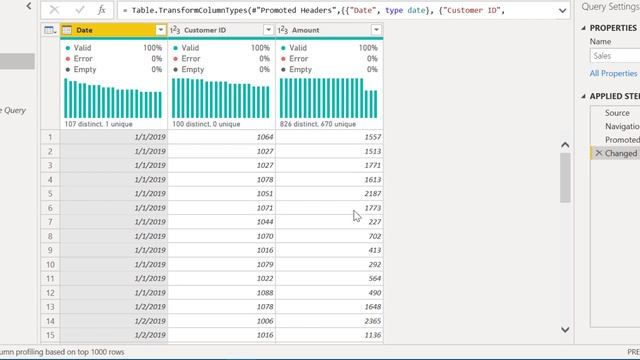
Task: Change Date column data type icon
Action: point(67,30)
